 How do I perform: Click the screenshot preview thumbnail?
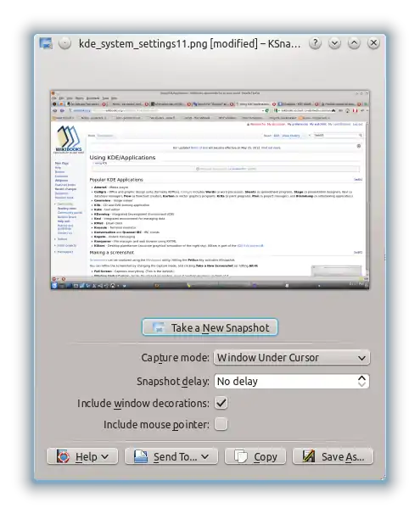210,190
